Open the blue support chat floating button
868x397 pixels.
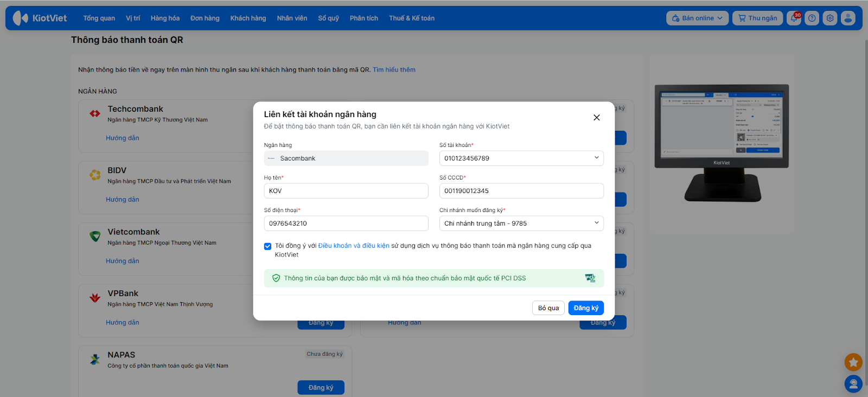pos(853,384)
